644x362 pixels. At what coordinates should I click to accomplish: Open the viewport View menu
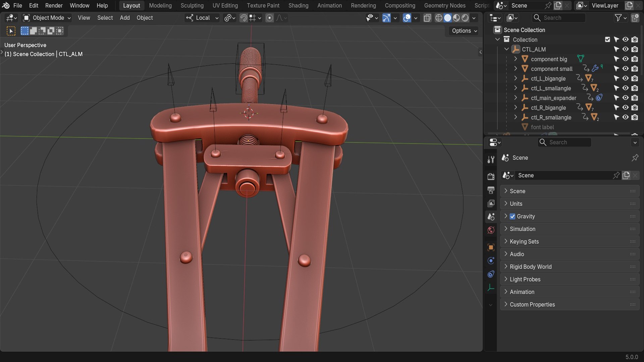(x=84, y=18)
